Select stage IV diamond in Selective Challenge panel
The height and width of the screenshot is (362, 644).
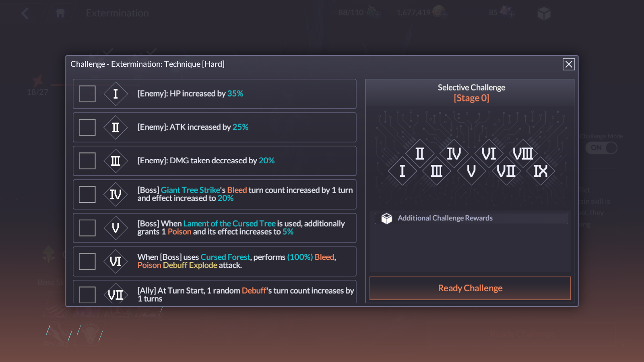pos(454,153)
